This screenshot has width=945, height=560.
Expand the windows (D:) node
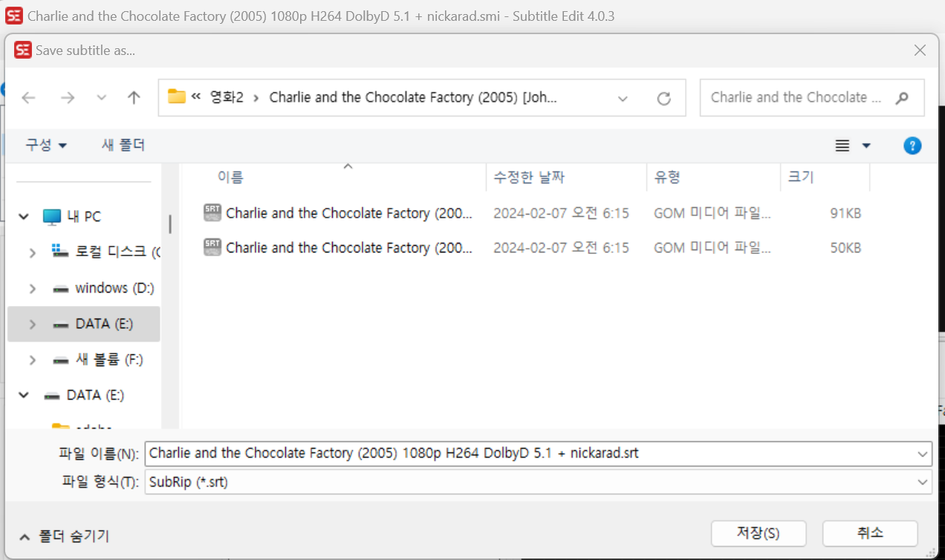click(32, 288)
